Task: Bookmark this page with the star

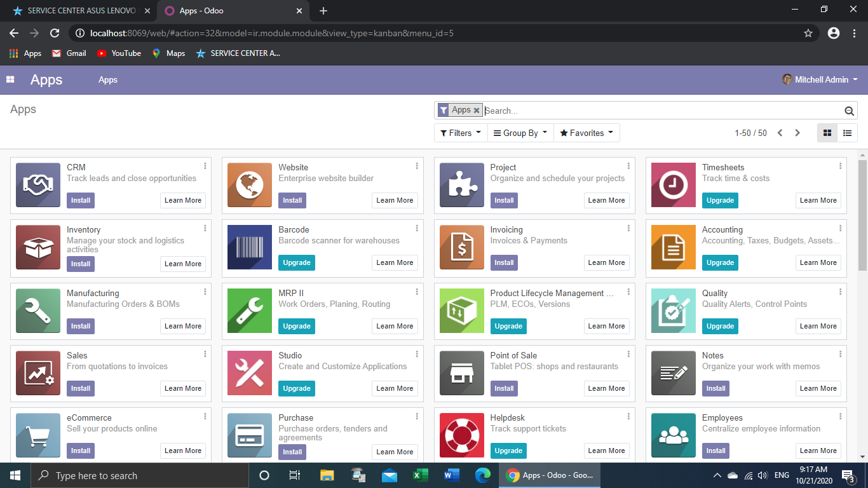Action: pyautogui.click(x=808, y=33)
